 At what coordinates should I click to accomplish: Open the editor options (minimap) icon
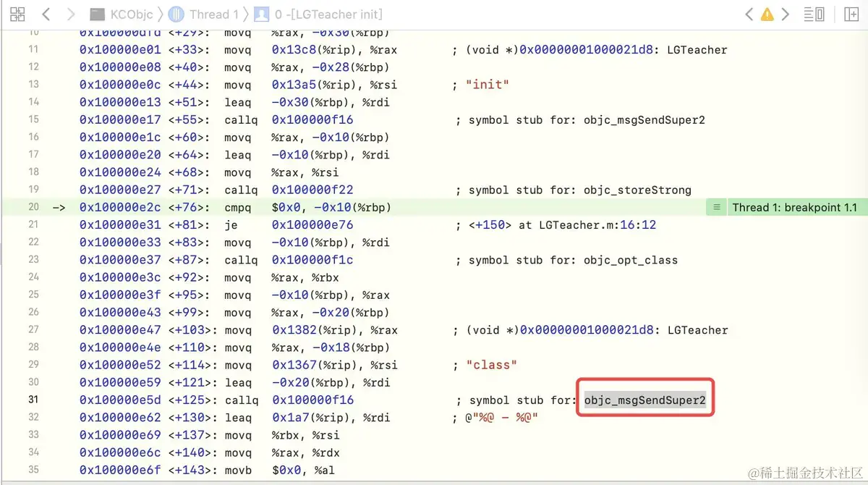pyautogui.click(x=814, y=14)
